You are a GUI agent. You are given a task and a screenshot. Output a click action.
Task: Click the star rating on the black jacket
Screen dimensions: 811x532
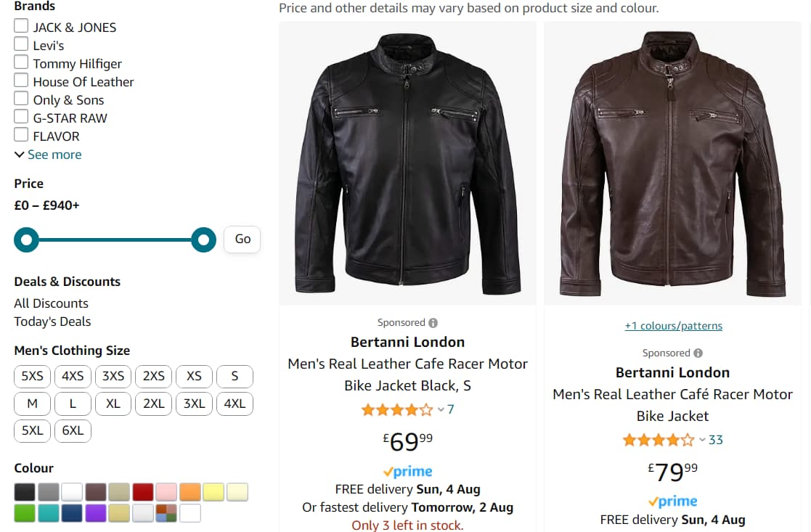[x=397, y=409]
